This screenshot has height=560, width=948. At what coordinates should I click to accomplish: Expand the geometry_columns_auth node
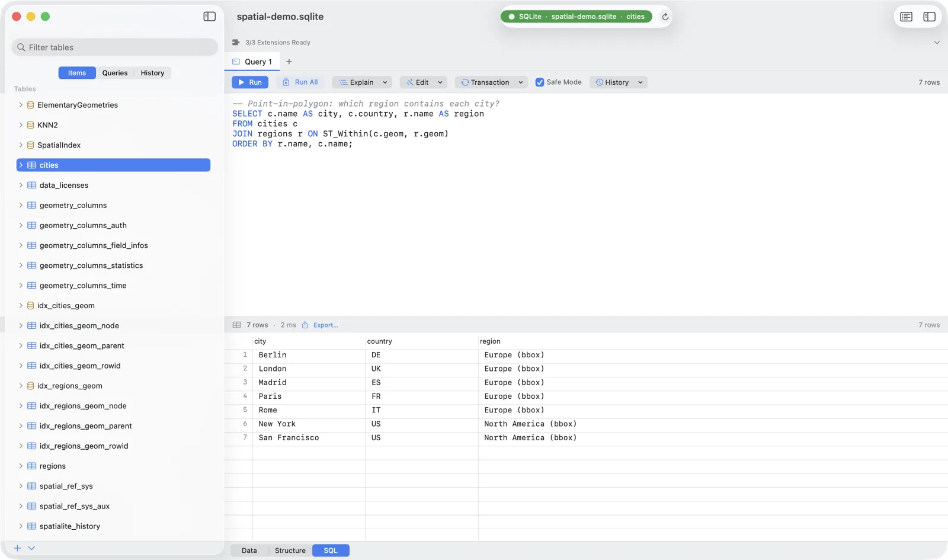point(21,225)
